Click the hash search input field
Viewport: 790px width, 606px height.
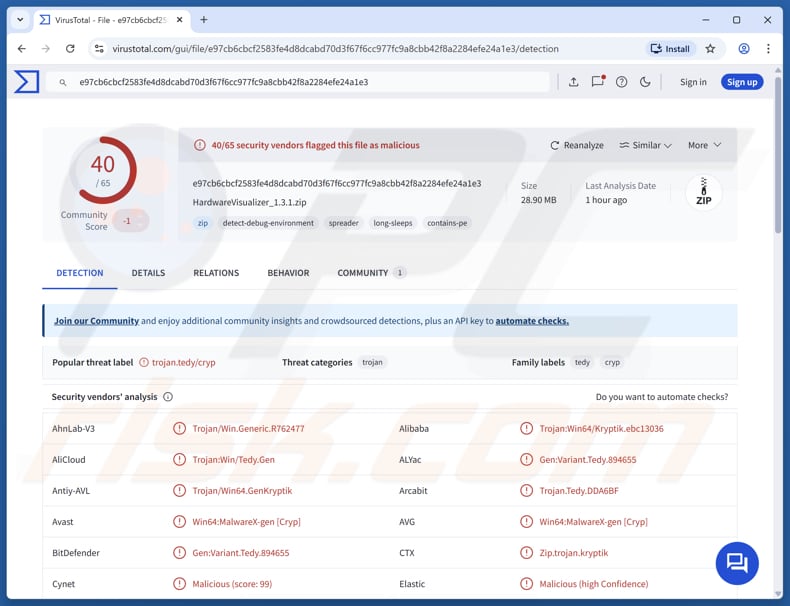coord(300,82)
